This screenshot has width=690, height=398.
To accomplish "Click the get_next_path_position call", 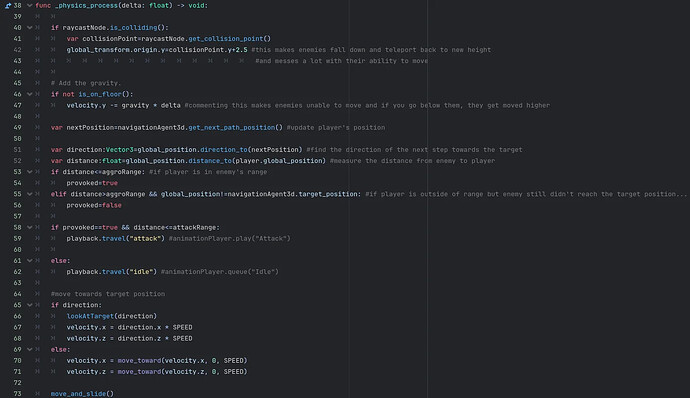I will click(x=235, y=128).
